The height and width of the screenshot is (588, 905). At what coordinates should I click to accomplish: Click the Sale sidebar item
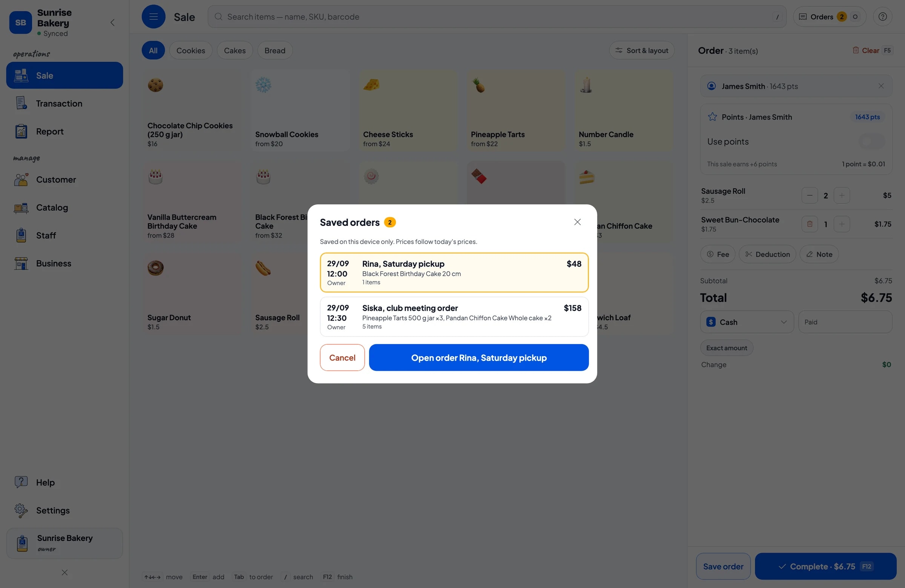pyautogui.click(x=64, y=75)
